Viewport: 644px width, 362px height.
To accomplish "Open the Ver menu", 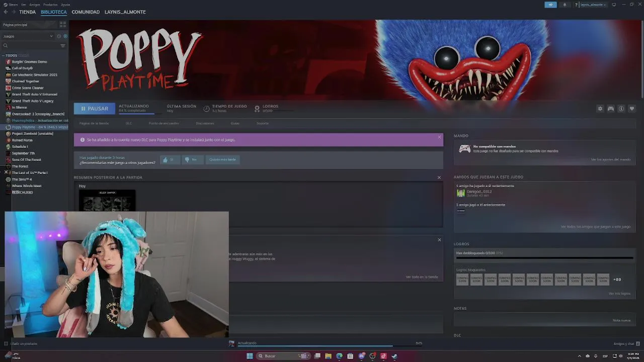I will (x=24, y=5).
